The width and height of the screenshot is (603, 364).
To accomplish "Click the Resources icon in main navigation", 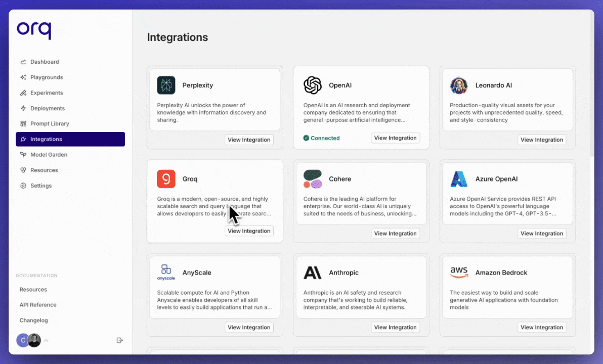I will tap(23, 170).
